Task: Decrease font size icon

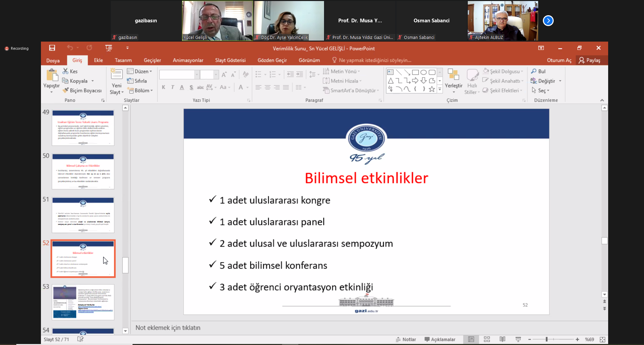Action: (233, 75)
